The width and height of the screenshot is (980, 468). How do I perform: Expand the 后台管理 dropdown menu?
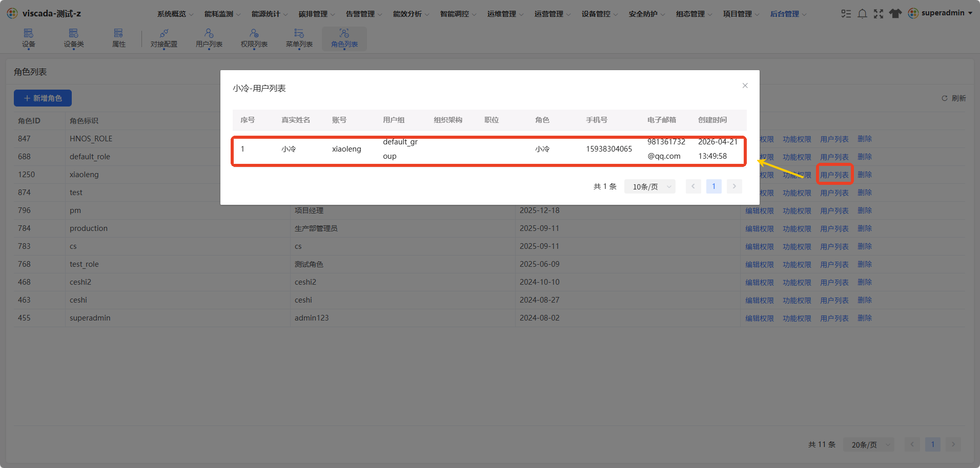tap(788, 14)
